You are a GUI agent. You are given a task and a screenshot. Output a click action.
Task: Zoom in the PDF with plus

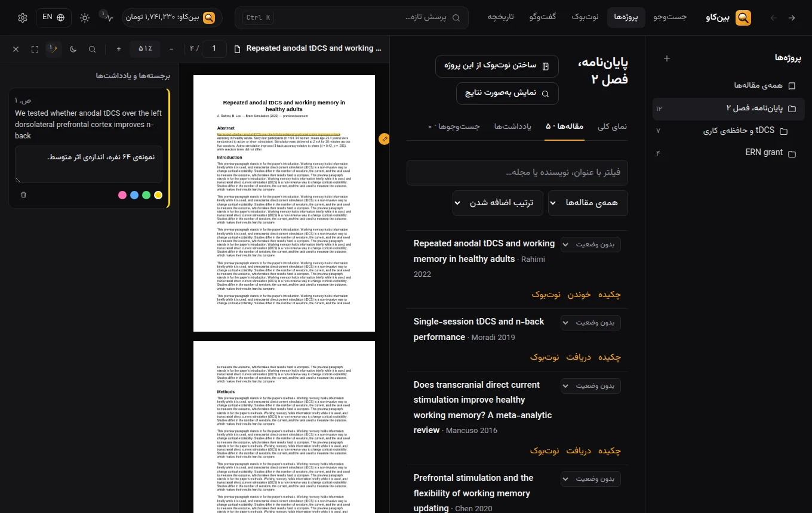(x=119, y=49)
